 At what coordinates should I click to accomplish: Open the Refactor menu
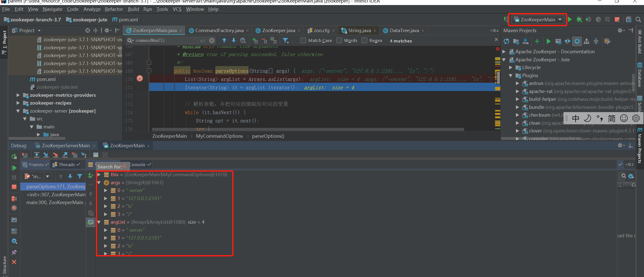coord(114,9)
